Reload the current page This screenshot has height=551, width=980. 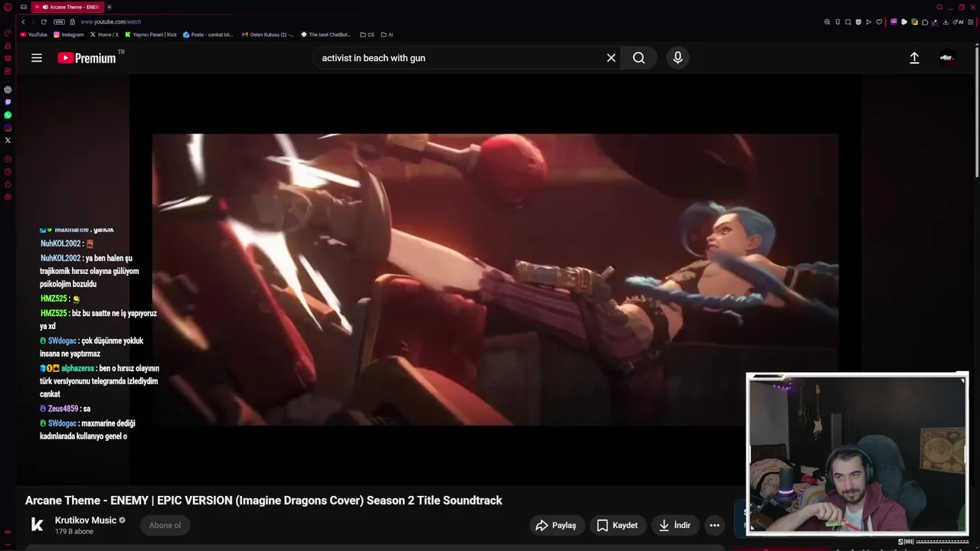point(44,21)
